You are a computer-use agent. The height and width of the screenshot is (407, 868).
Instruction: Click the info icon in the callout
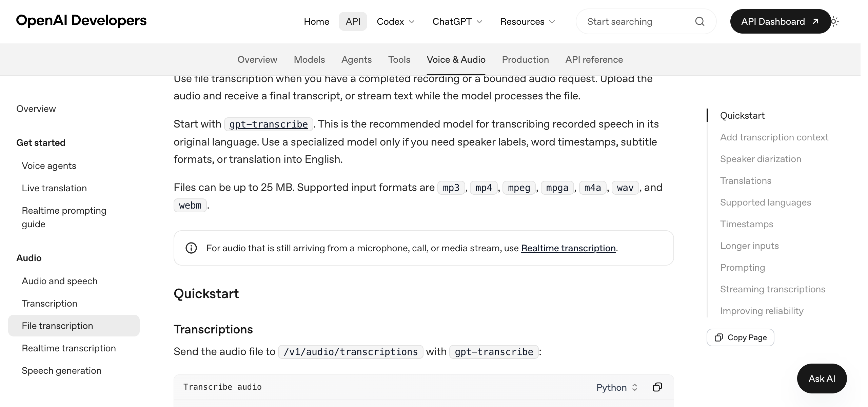191,248
